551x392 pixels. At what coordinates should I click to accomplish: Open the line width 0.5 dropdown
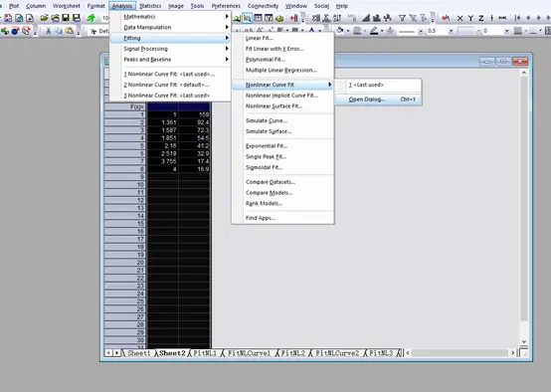tap(451, 31)
